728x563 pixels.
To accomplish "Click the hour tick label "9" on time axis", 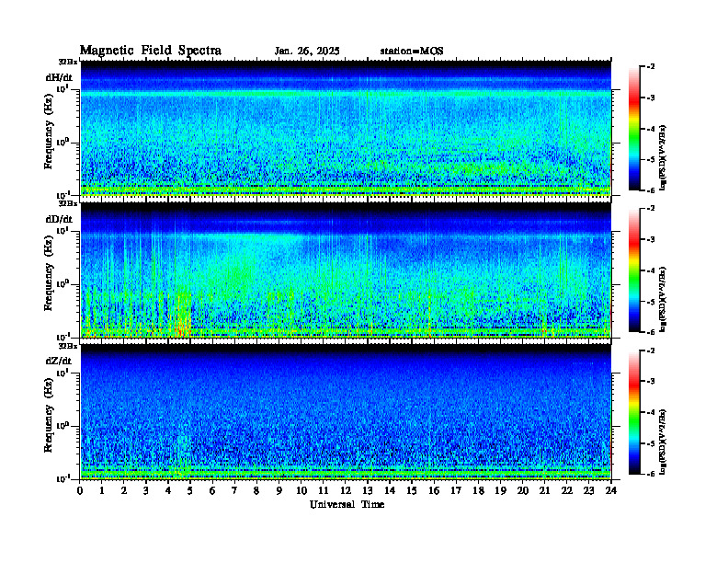I will (x=279, y=490).
